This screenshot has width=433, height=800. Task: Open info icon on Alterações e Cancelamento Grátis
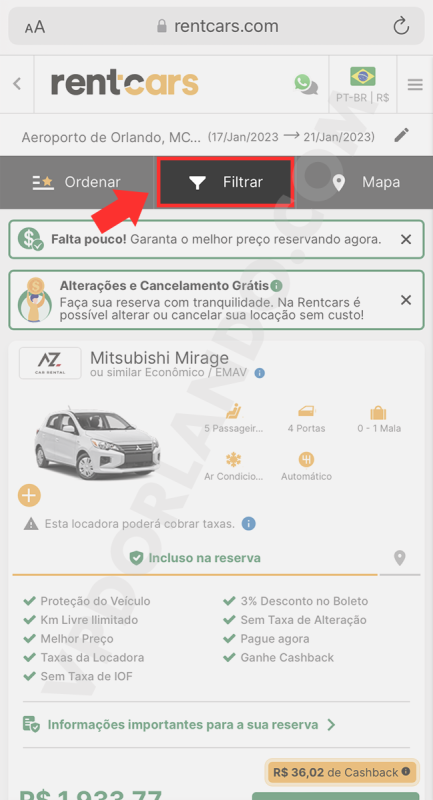[276, 285]
